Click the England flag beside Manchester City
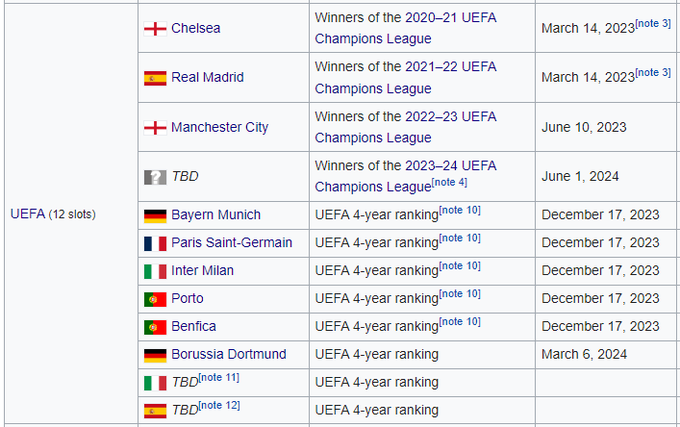Screen dimensions: 680x427 coord(155,128)
